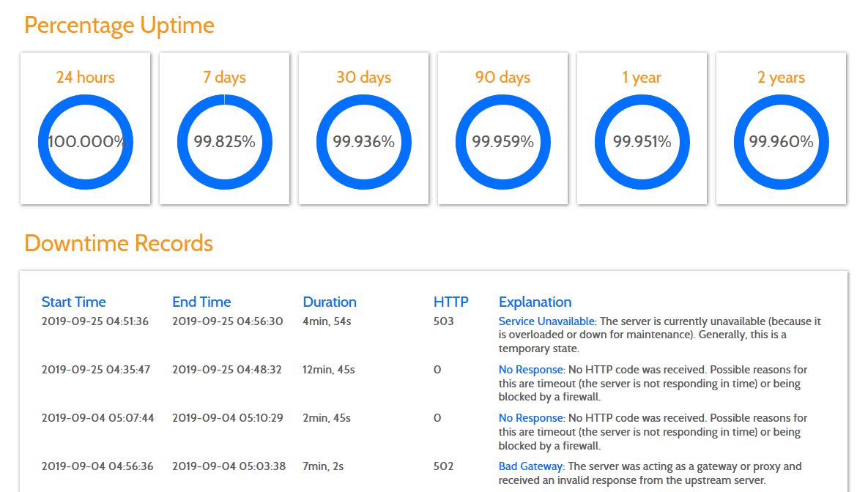Select the 30 days uptime donut chart
The height and width of the screenshot is (492, 868).
pos(364,142)
